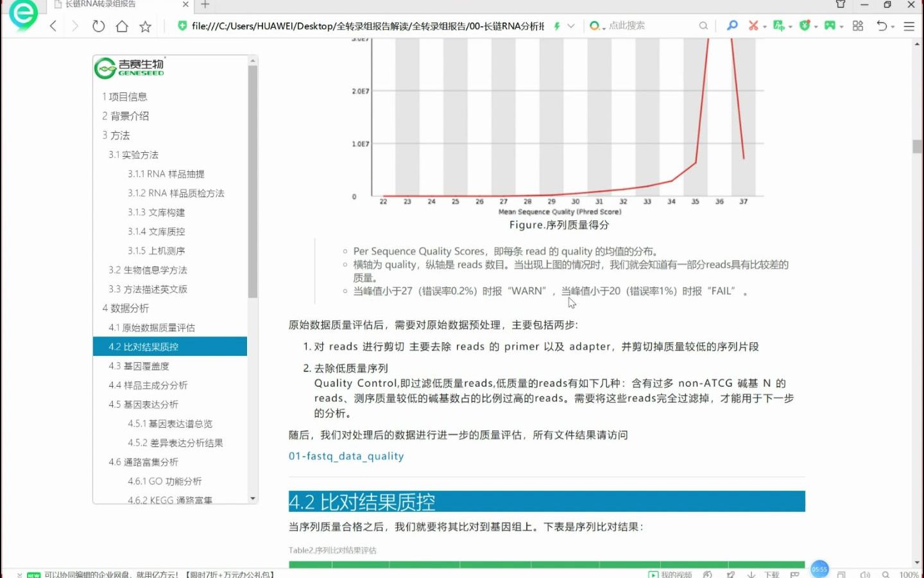924x578 pixels.
Task: Open the green payment shield icon
Action: (805, 26)
